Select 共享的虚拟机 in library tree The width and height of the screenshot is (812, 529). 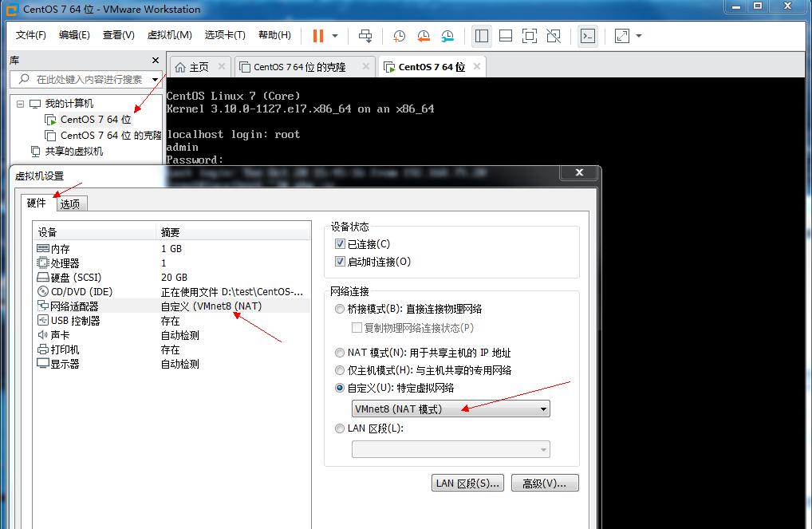coord(73,152)
